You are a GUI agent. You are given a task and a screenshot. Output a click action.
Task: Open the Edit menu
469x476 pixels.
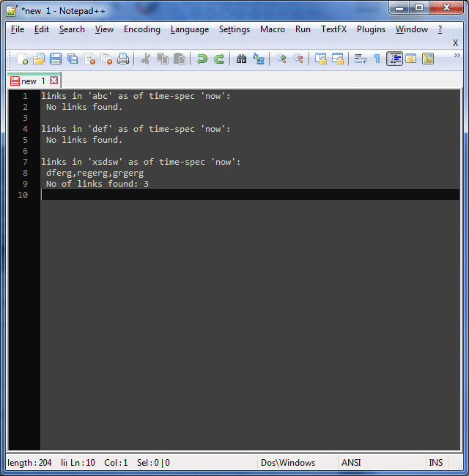(x=42, y=29)
